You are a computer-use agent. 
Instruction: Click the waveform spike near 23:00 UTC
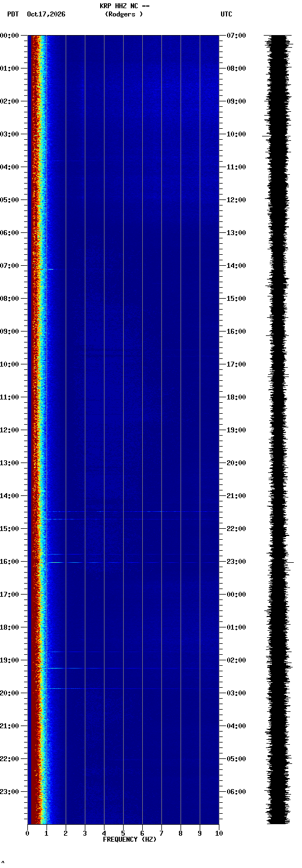pos(280,562)
